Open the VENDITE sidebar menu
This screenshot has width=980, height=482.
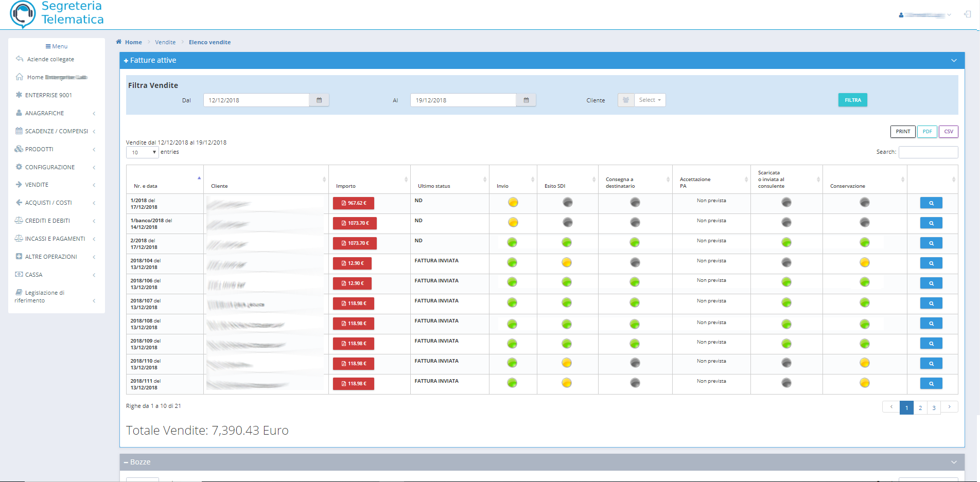click(x=56, y=185)
